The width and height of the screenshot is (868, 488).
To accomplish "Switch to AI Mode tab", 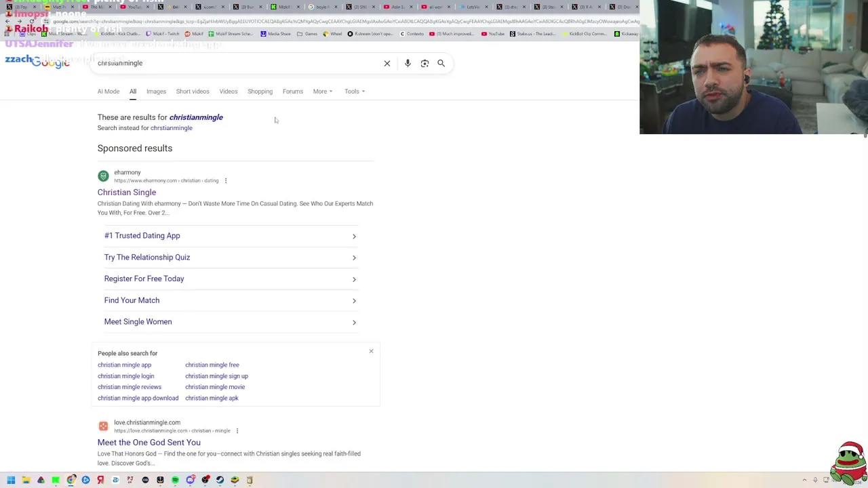I will pos(108,91).
